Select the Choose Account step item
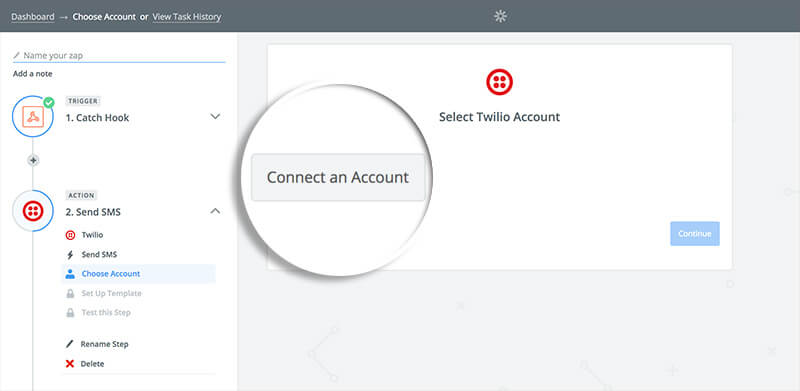The height and width of the screenshot is (391, 800). point(139,274)
